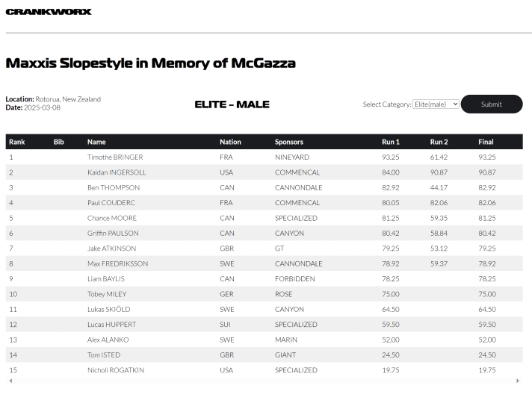Viewport: 532px width, 403px height.
Task: Click the Final column header
Action: click(x=486, y=142)
